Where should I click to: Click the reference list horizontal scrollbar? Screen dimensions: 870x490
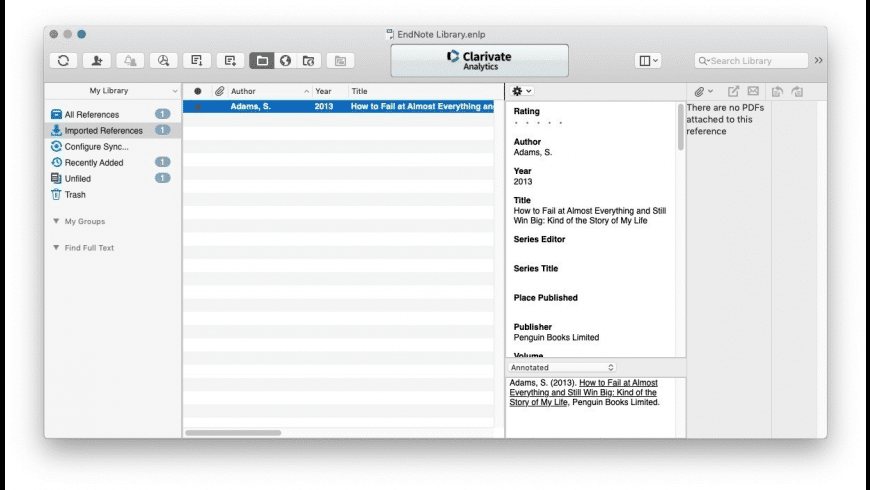click(235, 433)
